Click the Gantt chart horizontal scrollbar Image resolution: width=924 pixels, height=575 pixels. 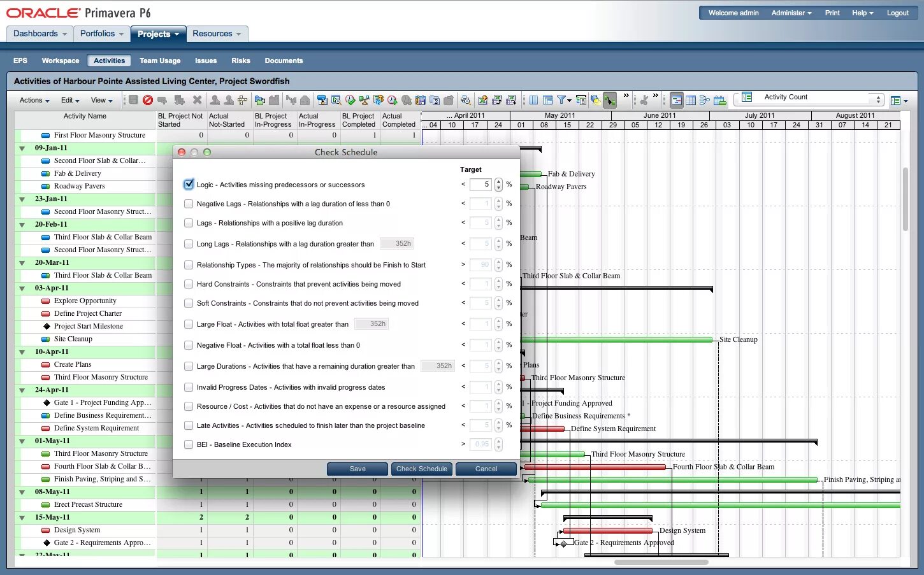(661, 562)
